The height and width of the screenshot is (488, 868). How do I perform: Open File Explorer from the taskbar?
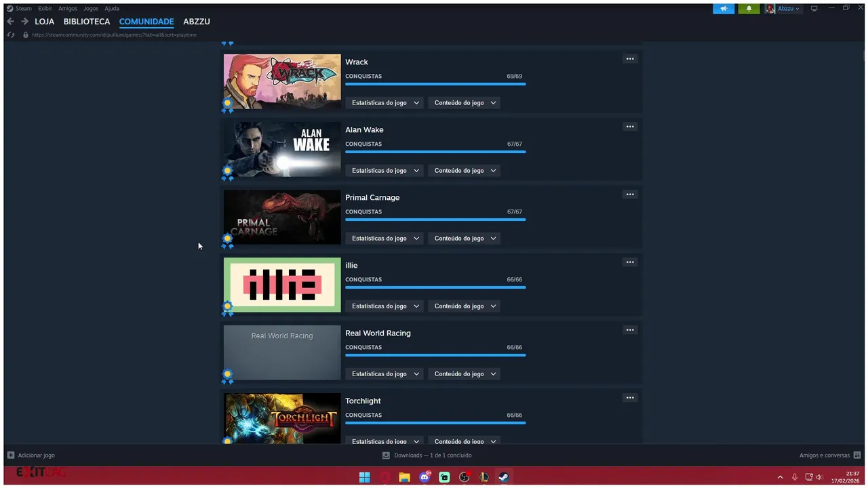point(404,477)
